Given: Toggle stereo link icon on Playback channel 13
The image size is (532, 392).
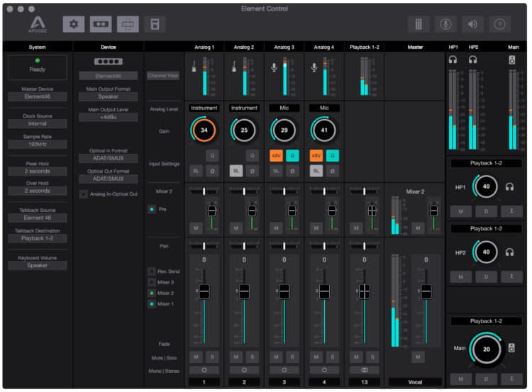Looking at the screenshot, I should click(365, 370).
